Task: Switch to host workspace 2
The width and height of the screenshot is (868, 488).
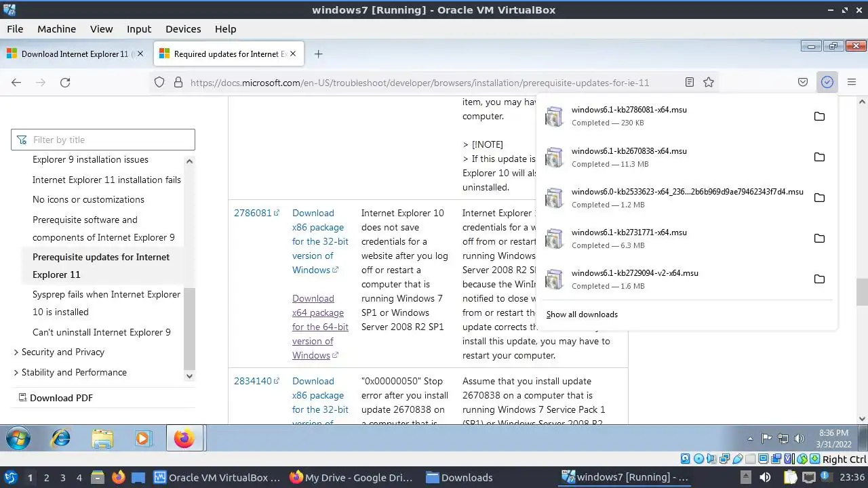Action: tap(46, 477)
